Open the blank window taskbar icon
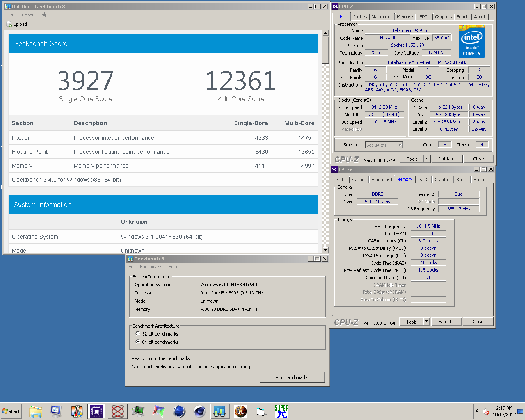Screen dimensions: 525x420 tap(261, 411)
